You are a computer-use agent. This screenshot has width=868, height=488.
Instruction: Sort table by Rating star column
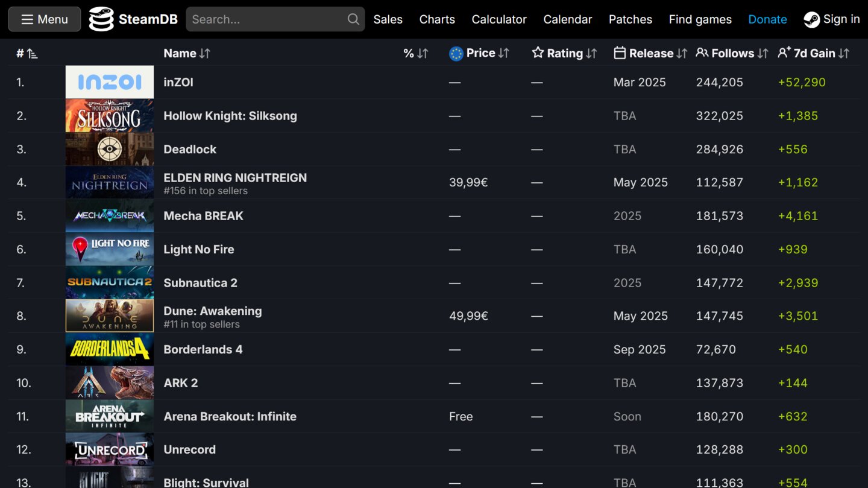564,53
